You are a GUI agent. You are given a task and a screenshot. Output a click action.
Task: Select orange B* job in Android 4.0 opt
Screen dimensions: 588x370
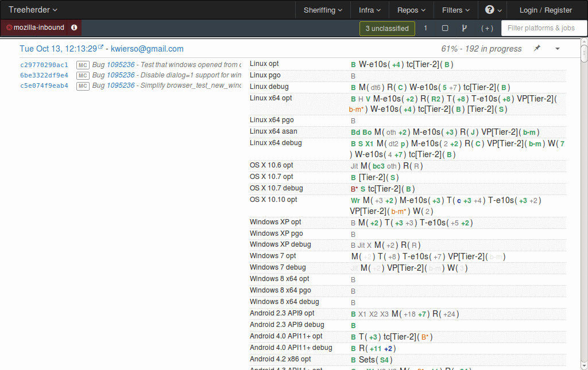tap(425, 337)
